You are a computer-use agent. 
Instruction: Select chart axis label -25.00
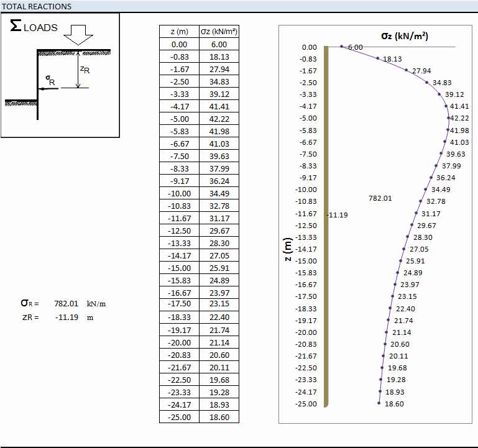(306, 404)
